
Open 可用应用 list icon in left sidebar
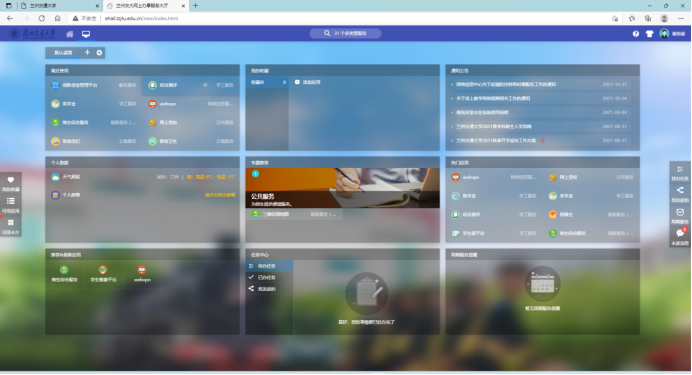pyautogui.click(x=11, y=204)
